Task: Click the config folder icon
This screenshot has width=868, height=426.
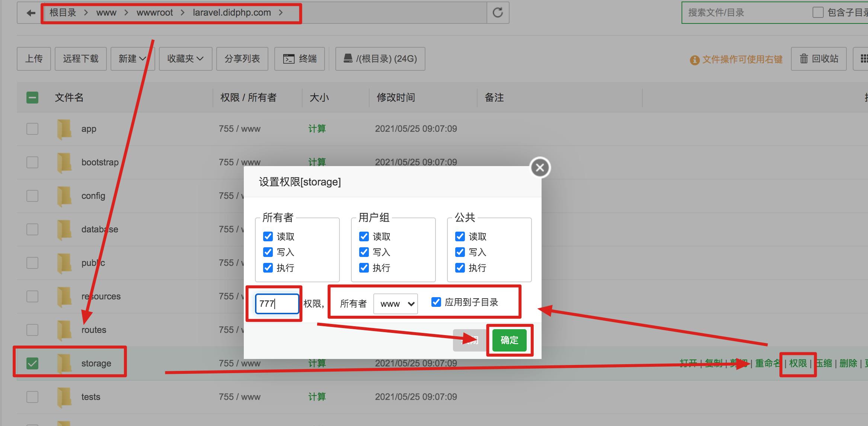Action: click(x=64, y=196)
